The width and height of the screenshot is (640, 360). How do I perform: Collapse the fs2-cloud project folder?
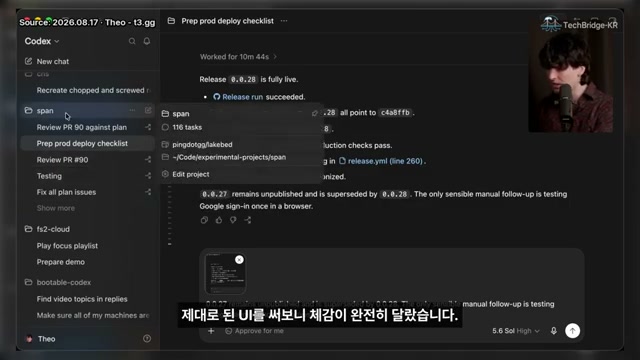[x=28, y=229]
